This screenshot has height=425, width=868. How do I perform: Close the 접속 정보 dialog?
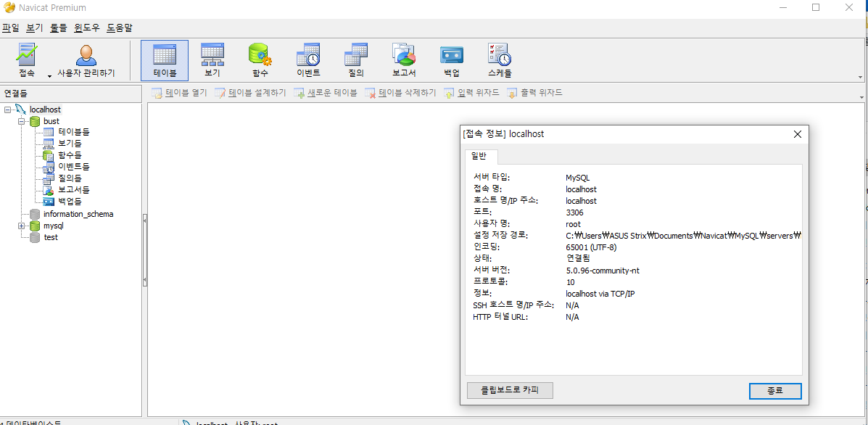pyautogui.click(x=797, y=134)
